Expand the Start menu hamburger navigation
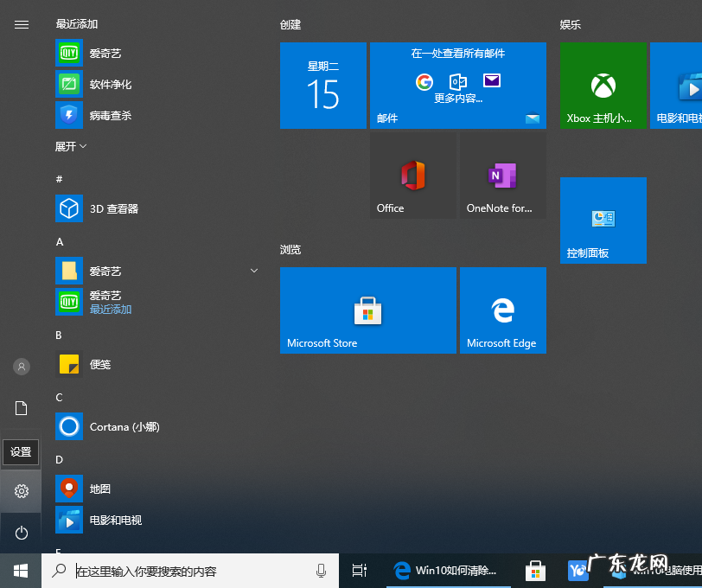This screenshot has height=588, width=702. [x=21, y=24]
